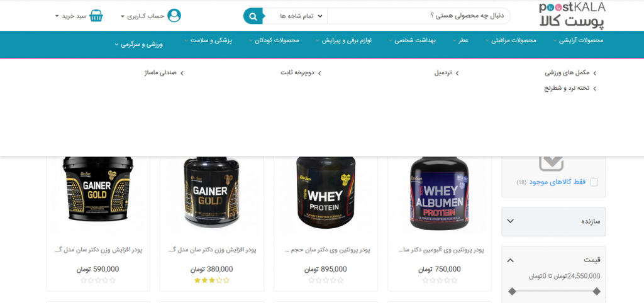The height and width of the screenshot is (303, 644).
Task: Open the محصولات آرایشی menu
Action: [579, 40]
